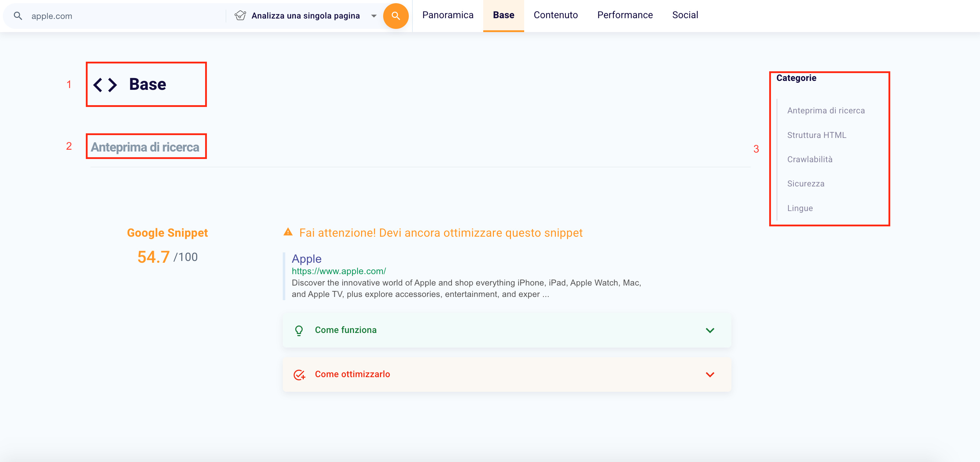Click the red check-plus icon in Come ottimizzarlo
The image size is (980, 462).
299,374
